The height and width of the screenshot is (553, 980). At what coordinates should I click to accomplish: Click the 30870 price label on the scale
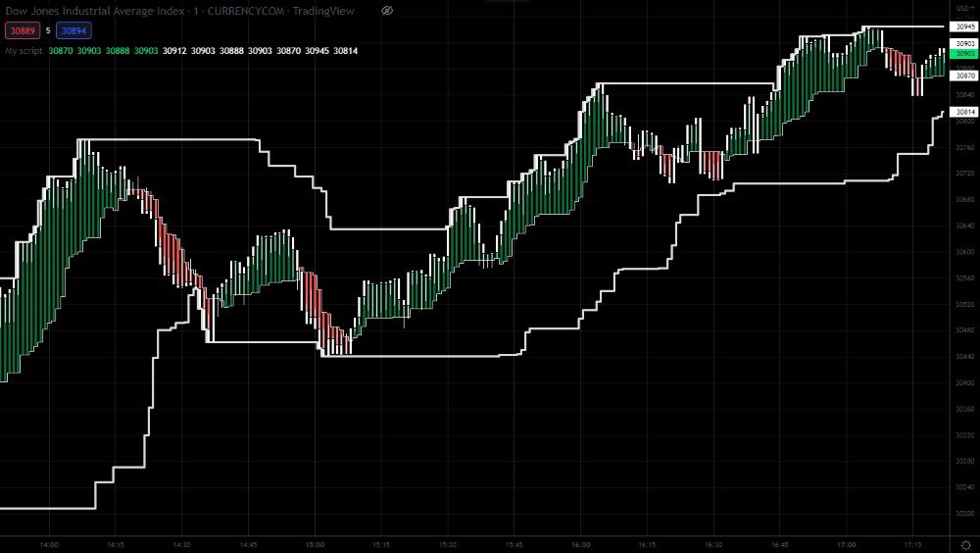(965, 75)
